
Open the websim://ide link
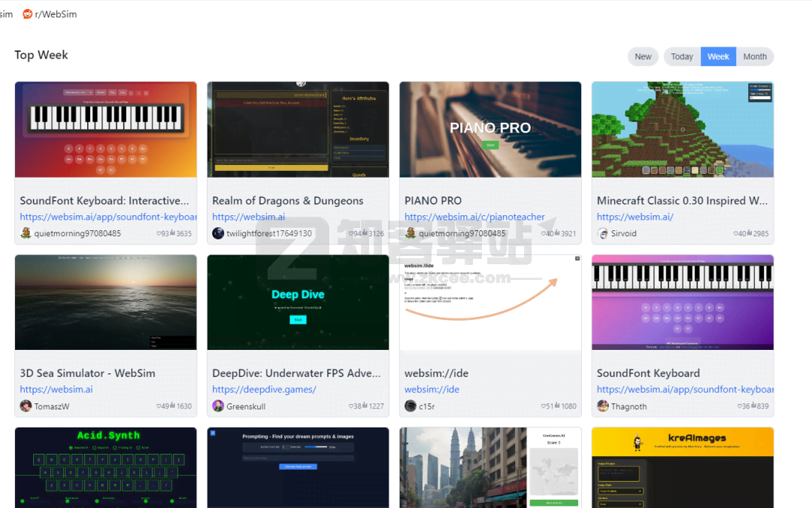tap(431, 389)
